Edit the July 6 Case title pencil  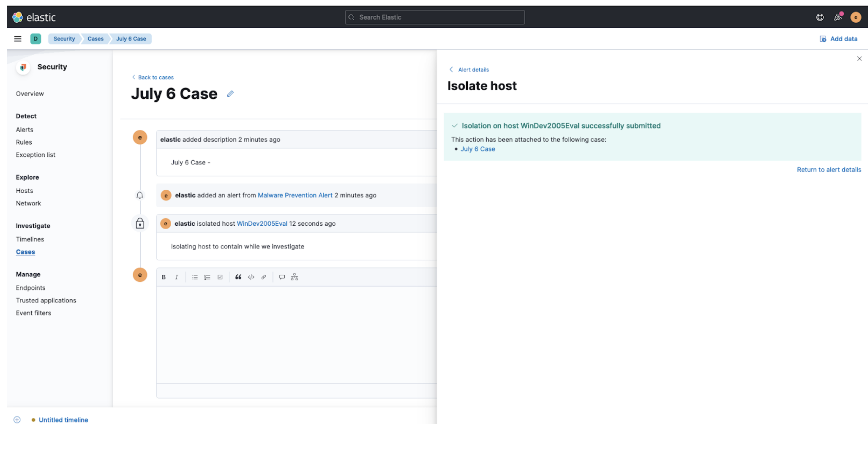pyautogui.click(x=230, y=94)
